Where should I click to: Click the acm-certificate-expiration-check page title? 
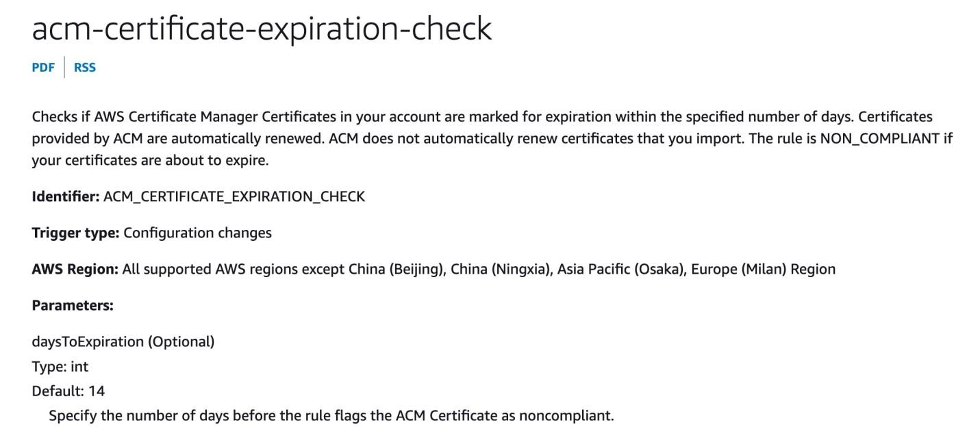[262, 28]
